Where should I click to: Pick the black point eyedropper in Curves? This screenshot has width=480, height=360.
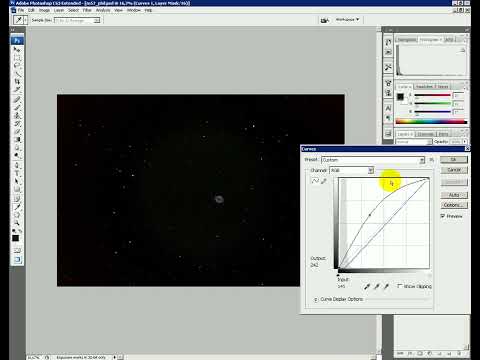pyautogui.click(x=367, y=286)
